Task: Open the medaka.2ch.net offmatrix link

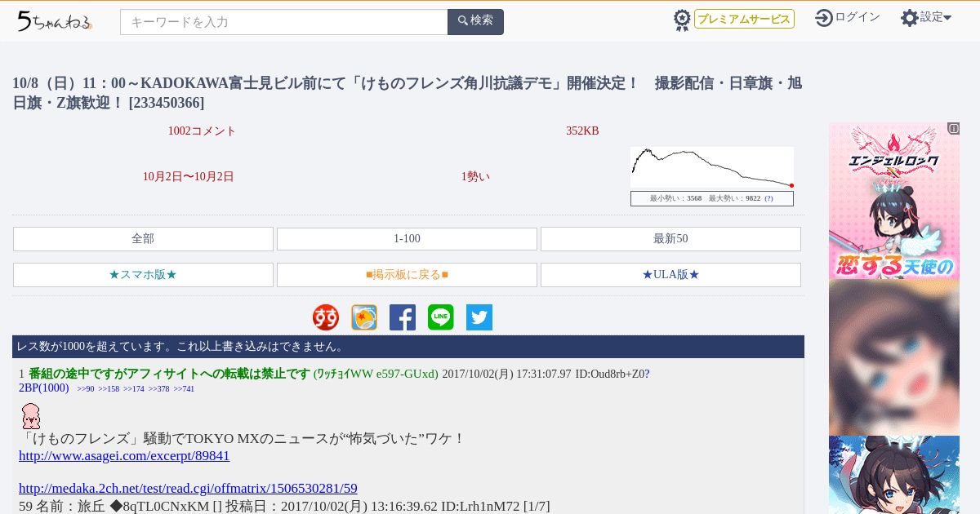Action: click(x=188, y=489)
